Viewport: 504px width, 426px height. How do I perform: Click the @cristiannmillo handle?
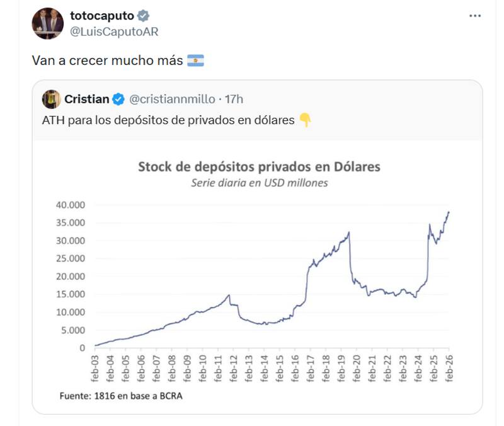[172, 99]
